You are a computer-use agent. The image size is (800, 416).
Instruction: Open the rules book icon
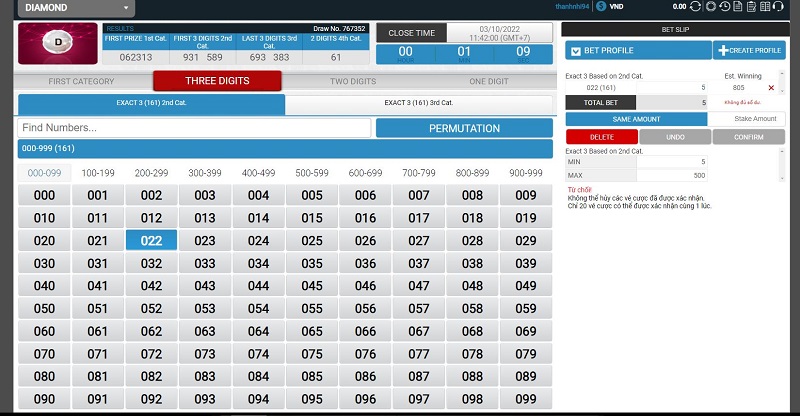765,7
